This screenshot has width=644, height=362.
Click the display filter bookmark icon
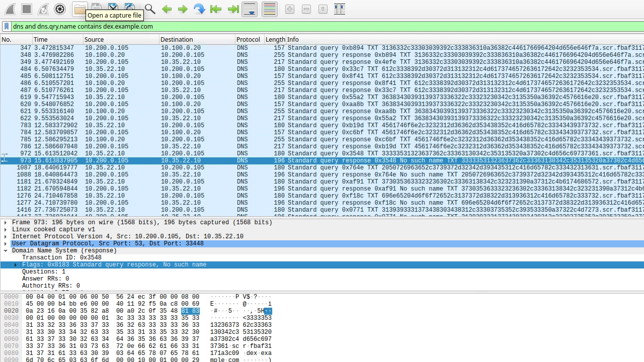(7, 27)
